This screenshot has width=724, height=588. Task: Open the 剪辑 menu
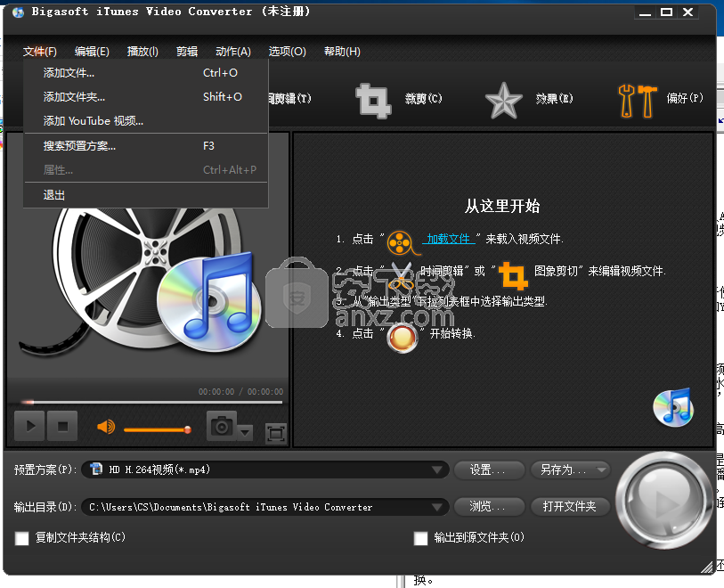187,52
